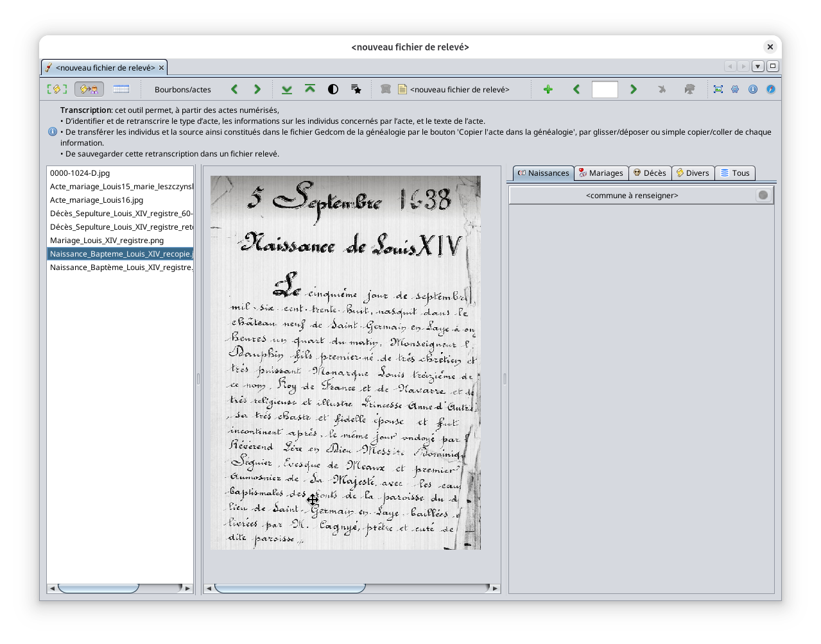The width and height of the screenshot is (821, 644).
Task: Select Naissance_Baptème_Louis_XIV_registre file
Action: click(120, 267)
